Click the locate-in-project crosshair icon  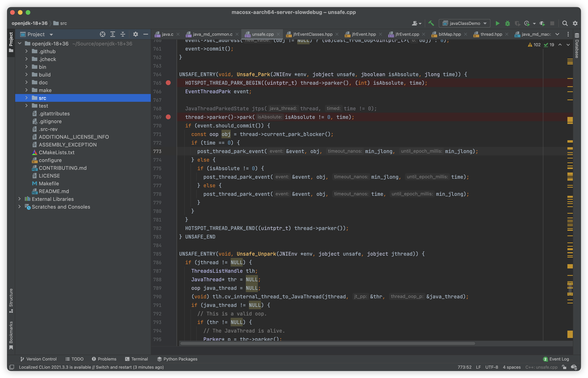(x=103, y=34)
